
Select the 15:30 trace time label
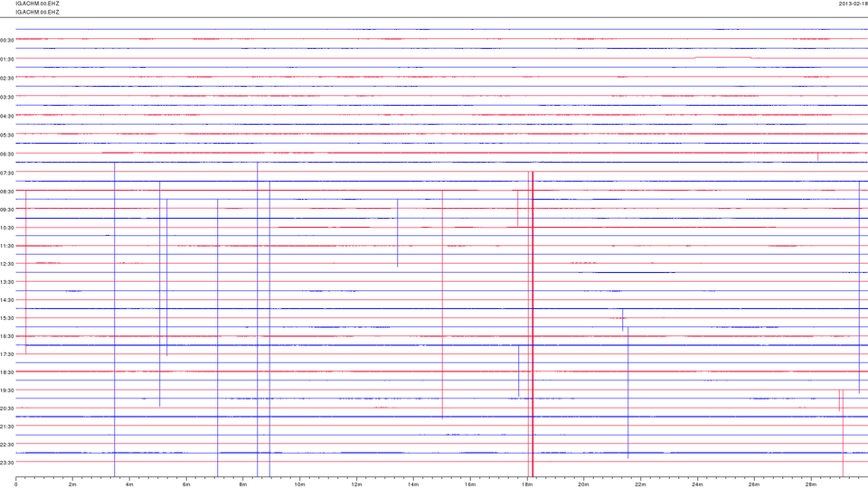tap(7, 318)
